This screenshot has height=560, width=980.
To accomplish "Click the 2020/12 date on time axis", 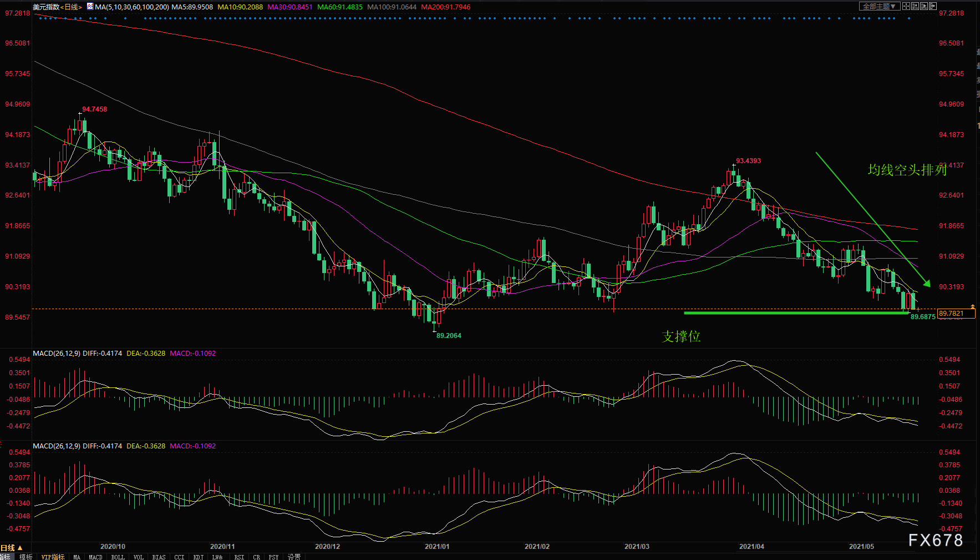I will pos(327,546).
